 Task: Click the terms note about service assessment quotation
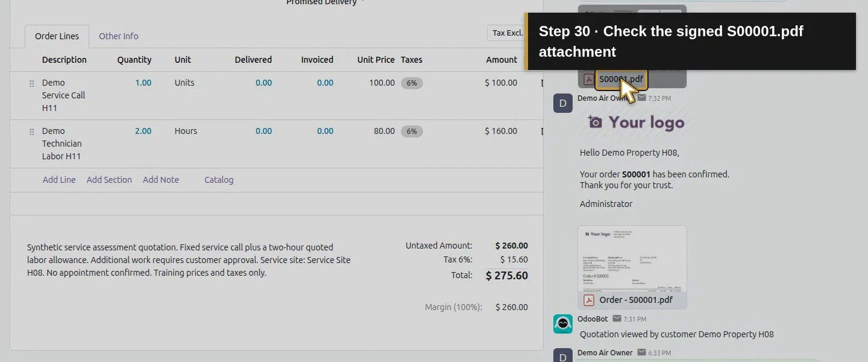tap(189, 260)
